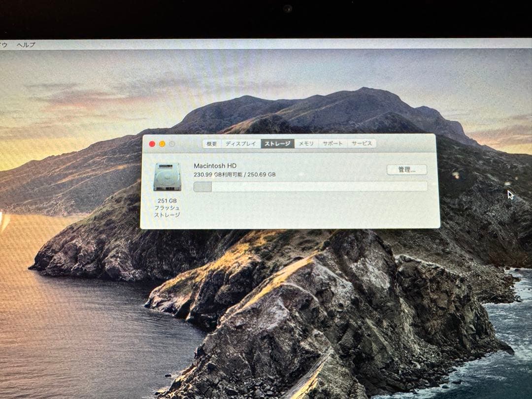The image size is (532, 399).
Task: View the サービス (Service) tab
Action: tap(362, 144)
